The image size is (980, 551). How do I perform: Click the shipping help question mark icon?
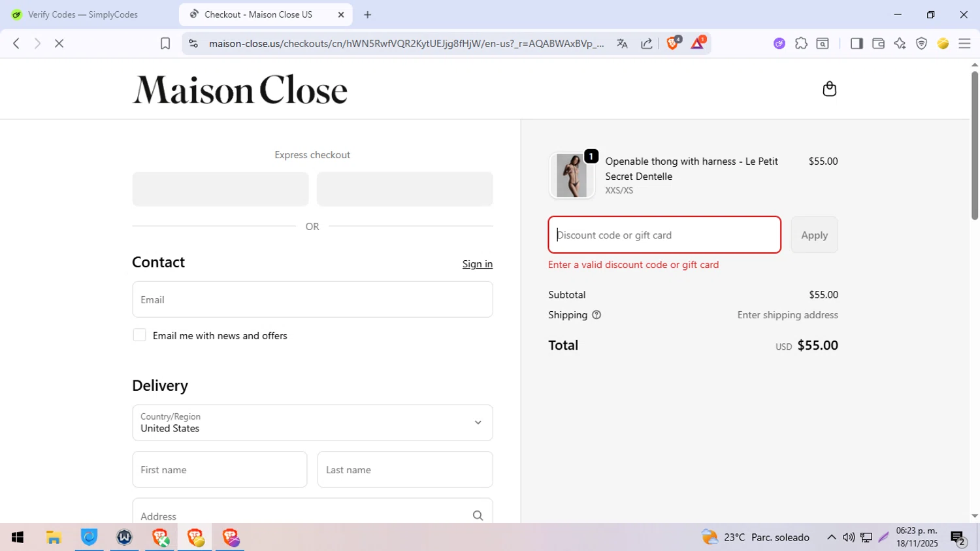(x=596, y=315)
